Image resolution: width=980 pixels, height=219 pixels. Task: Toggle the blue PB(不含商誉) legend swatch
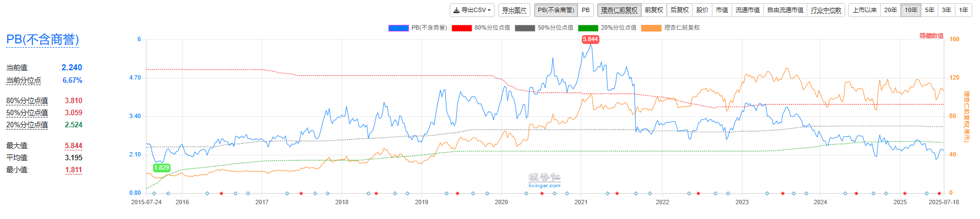tap(399, 28)
